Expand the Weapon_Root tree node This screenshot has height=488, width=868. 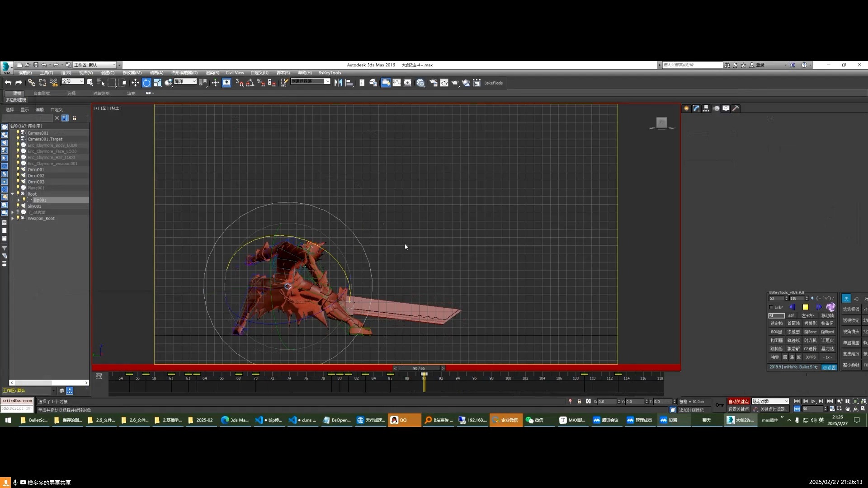(x=13, y=218)
